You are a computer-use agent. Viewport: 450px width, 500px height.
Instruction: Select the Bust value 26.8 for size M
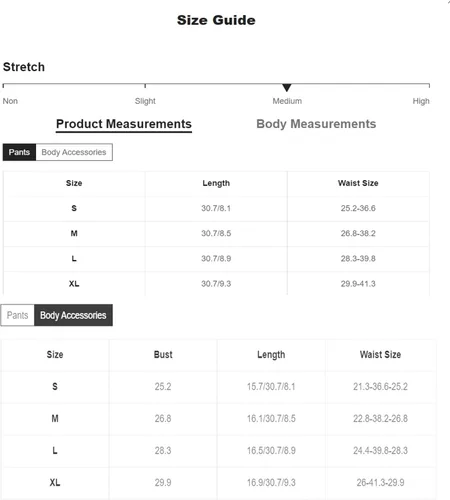[163, 419]
